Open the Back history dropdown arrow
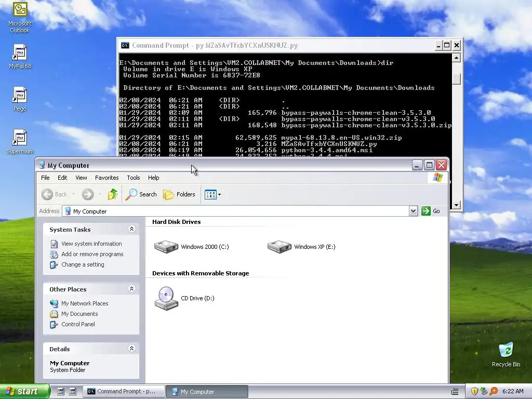Screen dimensions: 532x399 point(73,194)
